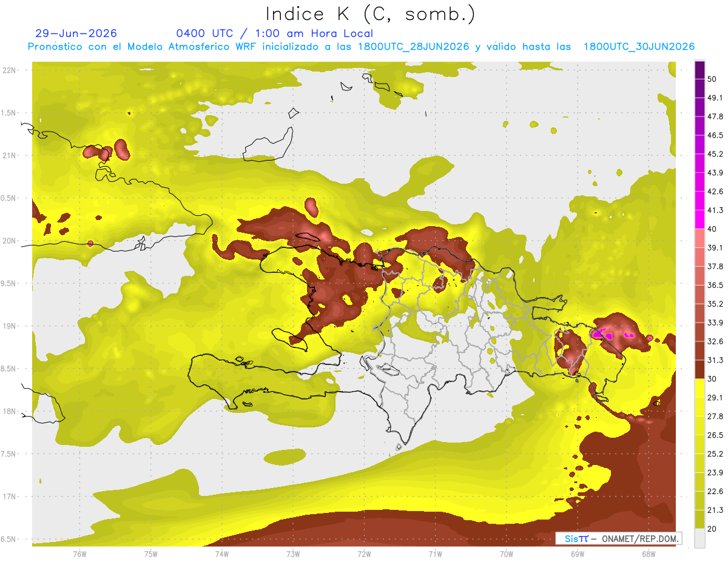Click the '75W' longitude axis label
The image size is (728, 562).
tap(150, 554)
